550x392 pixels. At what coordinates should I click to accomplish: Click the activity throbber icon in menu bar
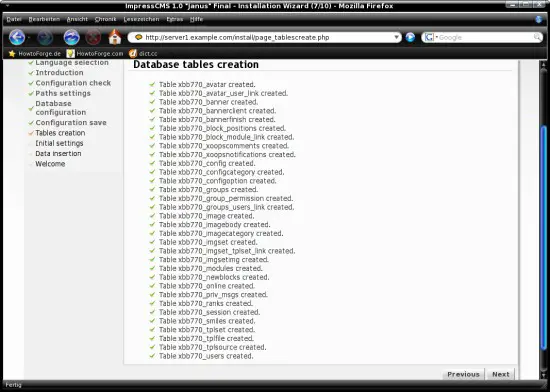click(539, 19)
